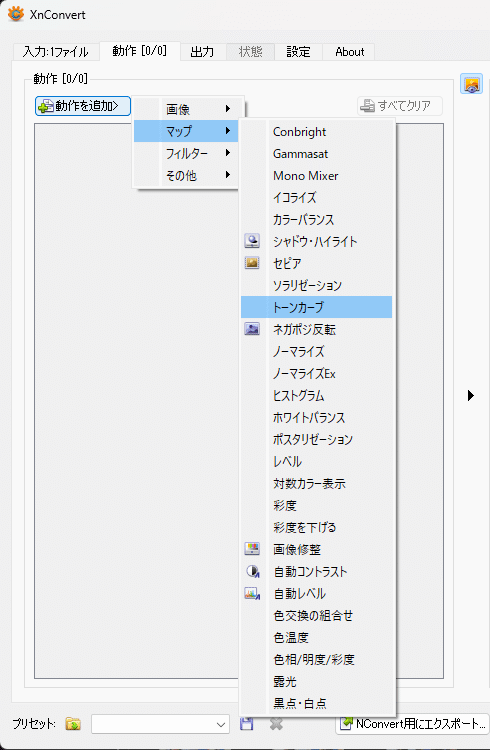Viewport: 490px width, 750px height.
Task: Click the delete preset X icon
Action: [x=276, y=724]
